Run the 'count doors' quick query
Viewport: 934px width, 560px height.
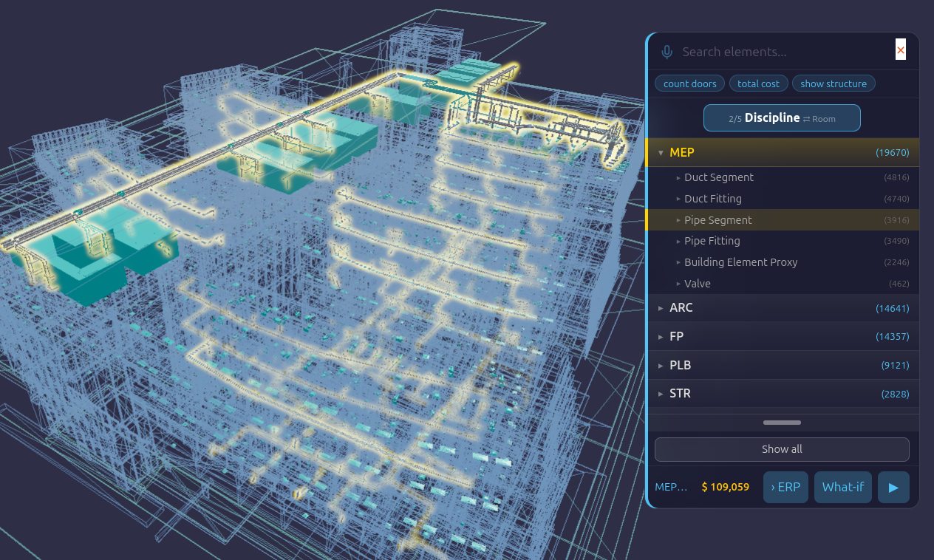point(690,83)
